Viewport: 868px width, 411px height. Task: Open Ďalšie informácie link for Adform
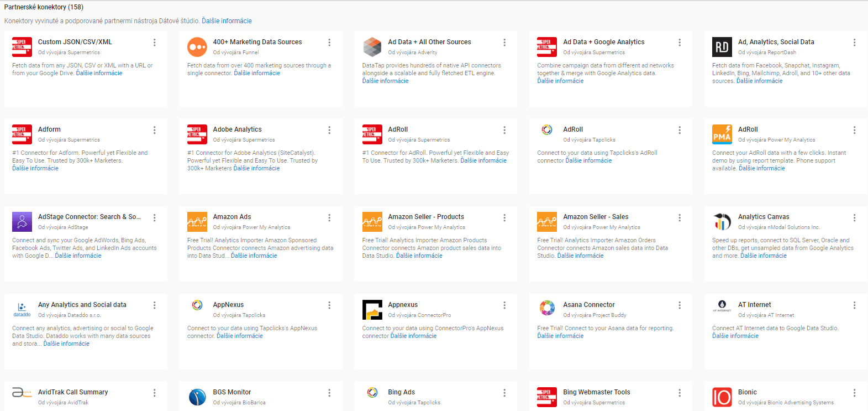35,168
